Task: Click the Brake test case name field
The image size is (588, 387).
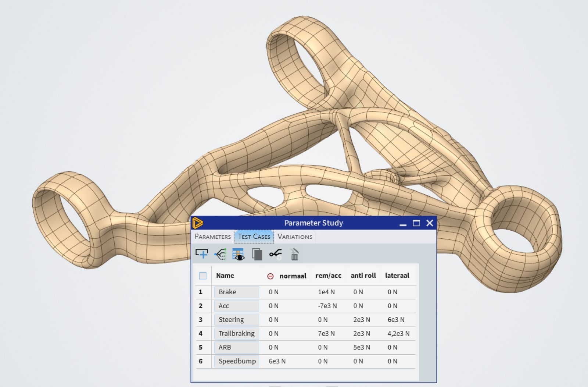Action: point(236,292)
